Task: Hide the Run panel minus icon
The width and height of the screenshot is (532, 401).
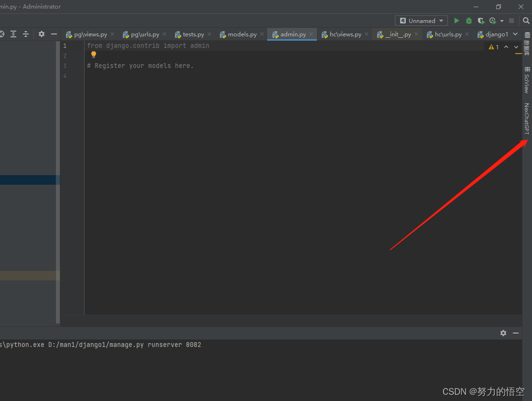Action: (516, 333)
